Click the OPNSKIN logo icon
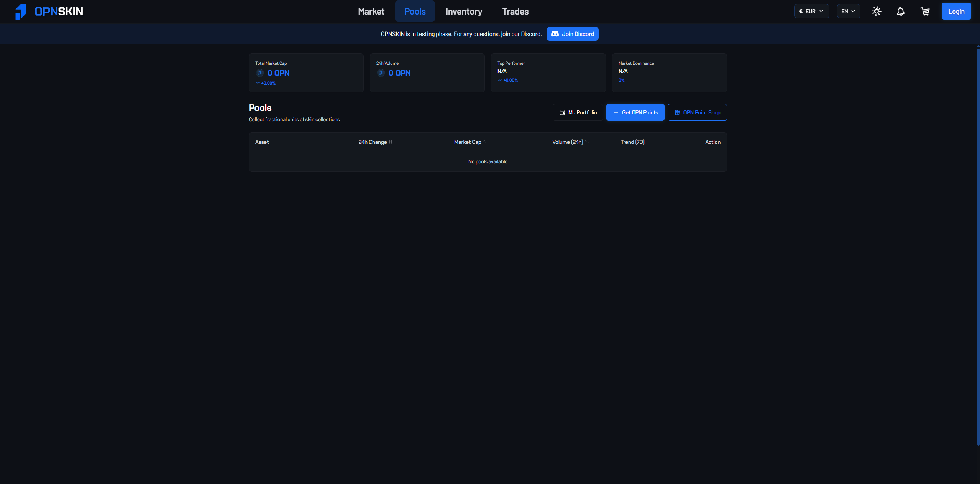Image resolution: width=980 pixels, height=484 pixels. [21, 12]
